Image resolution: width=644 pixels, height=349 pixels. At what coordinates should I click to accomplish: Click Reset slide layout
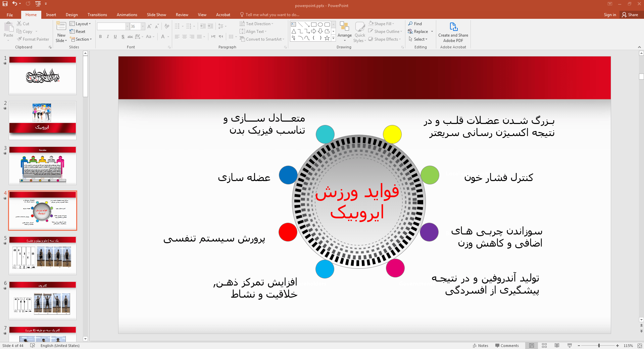78,32
